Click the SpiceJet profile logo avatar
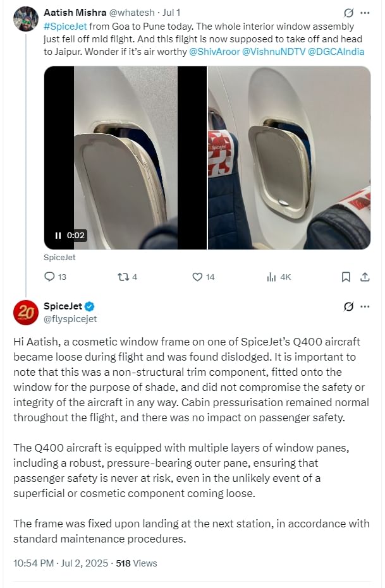The image size is (385, 588). click(x=25, y=313)
